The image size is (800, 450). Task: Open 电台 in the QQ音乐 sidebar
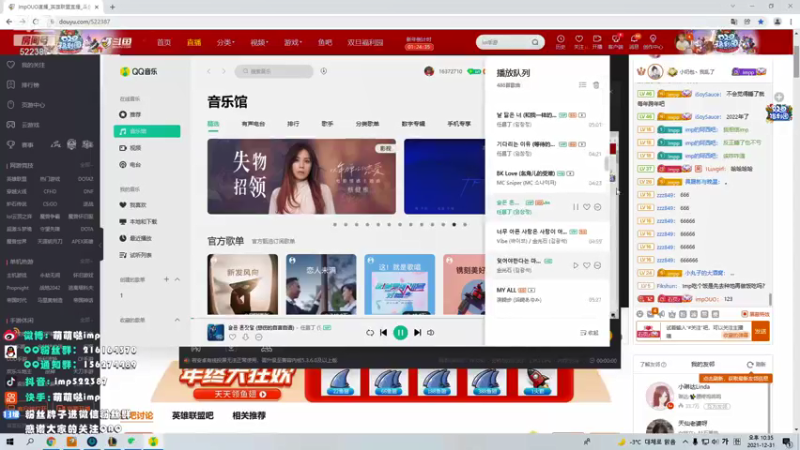tap(131, 165)
